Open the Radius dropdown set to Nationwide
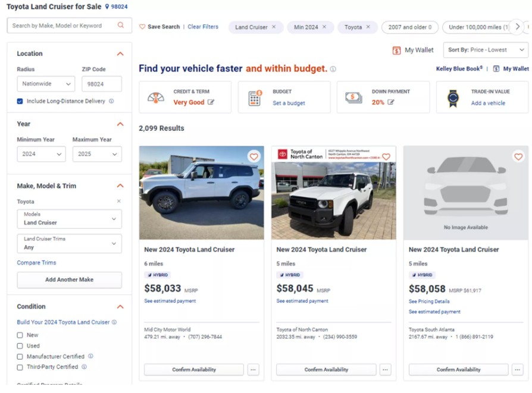This screenshot has height=393, width=532. click(46, 84)
